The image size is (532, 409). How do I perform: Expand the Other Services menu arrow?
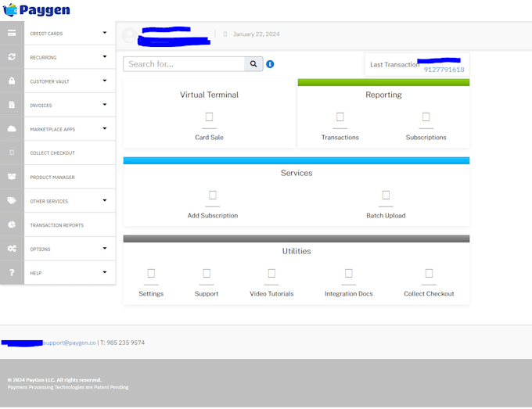click(x=105, y=200)
